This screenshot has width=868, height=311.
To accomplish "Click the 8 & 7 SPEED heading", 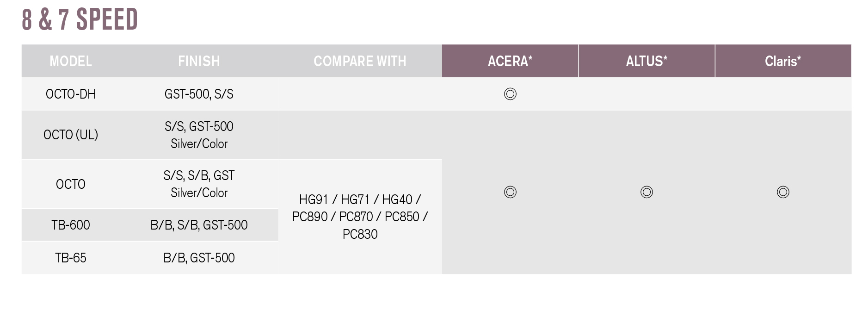I will (80, 19).
